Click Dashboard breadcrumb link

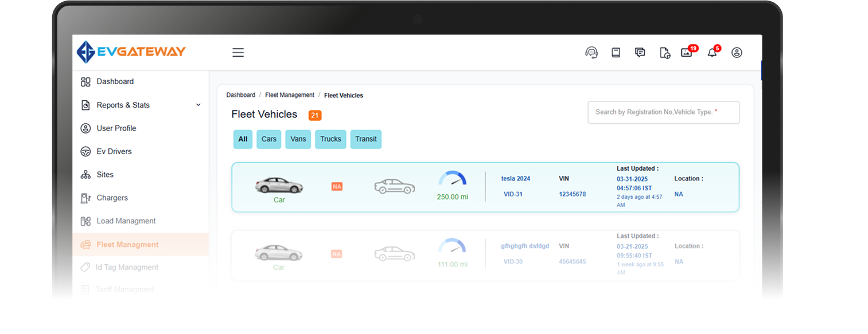click(x=240, y=95)
